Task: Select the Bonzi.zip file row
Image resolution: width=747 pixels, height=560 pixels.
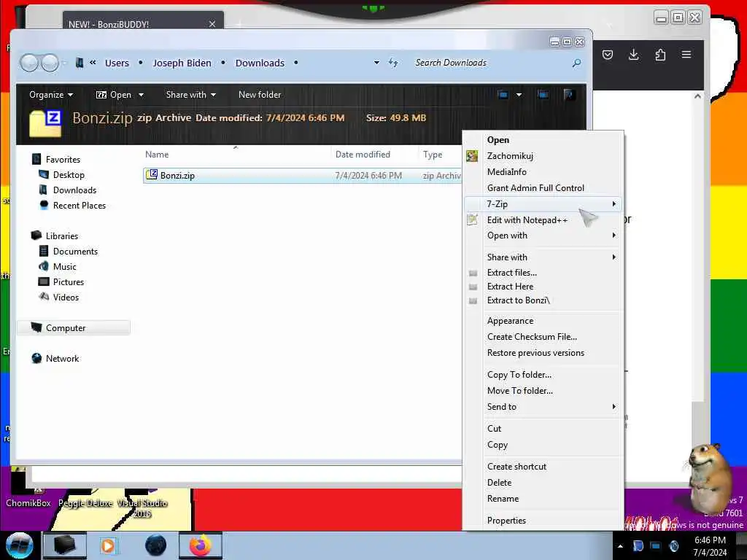Action: click(x=302, y=175)
